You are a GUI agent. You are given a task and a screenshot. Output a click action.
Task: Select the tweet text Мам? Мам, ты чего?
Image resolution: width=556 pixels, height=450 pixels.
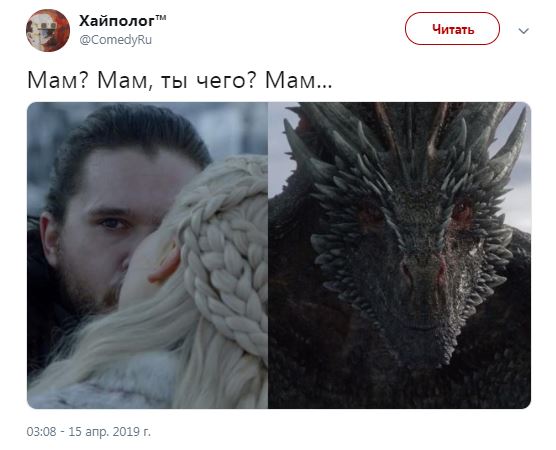point(142,80)
